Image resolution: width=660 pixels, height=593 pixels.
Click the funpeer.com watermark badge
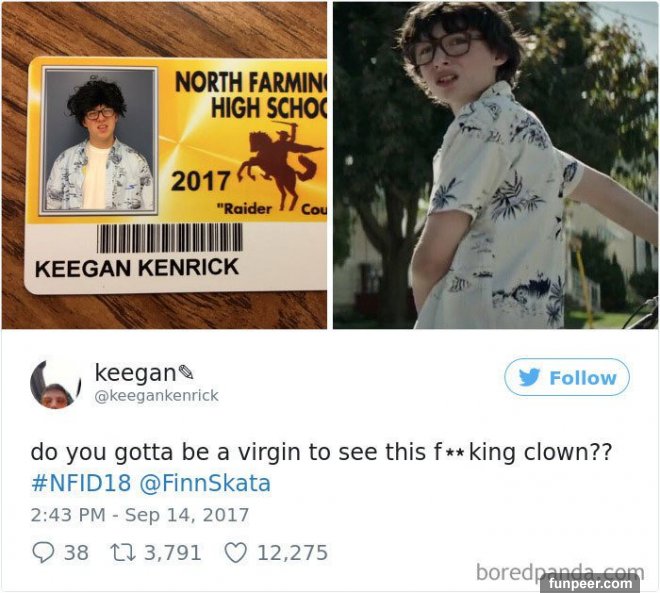594,584
